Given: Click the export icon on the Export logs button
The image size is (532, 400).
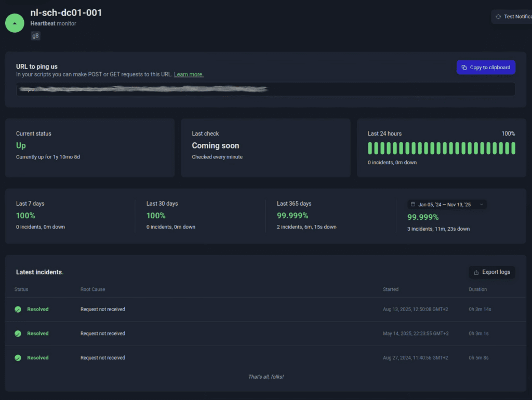Looking at the screenshot, I should (x=477, y=272).
